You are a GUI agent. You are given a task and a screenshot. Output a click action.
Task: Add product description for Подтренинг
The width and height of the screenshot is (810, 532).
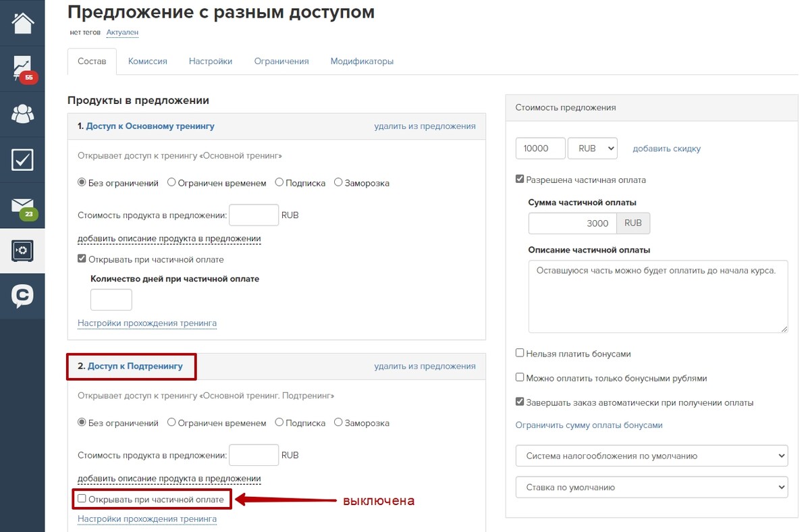click(x=169, y=479)
